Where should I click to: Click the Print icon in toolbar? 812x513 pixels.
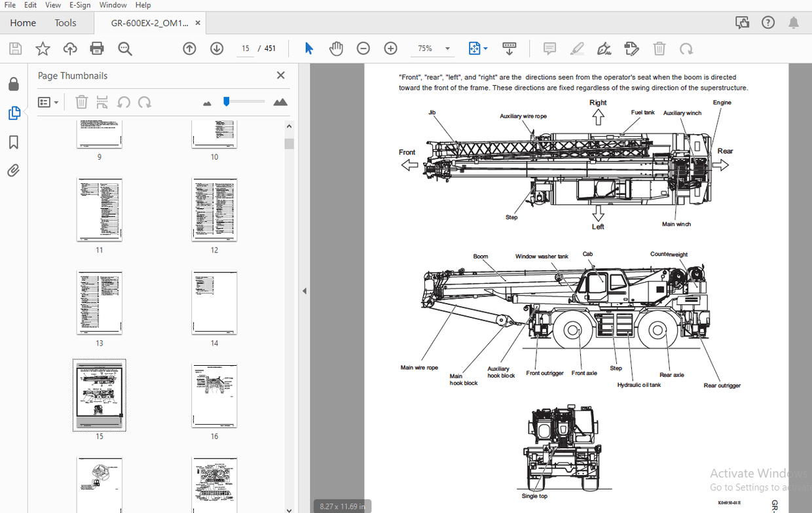click(x=96, y=48)
